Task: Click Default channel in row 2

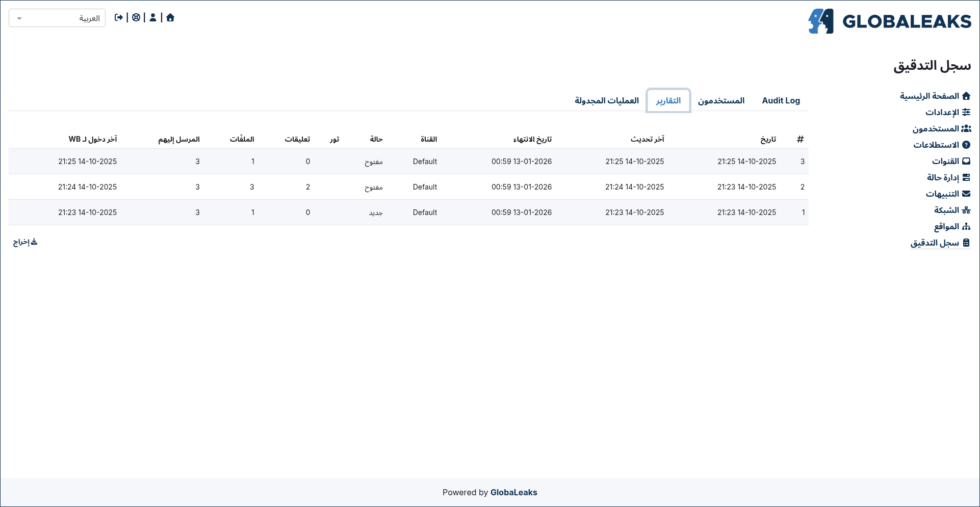Action: [425, 187]
